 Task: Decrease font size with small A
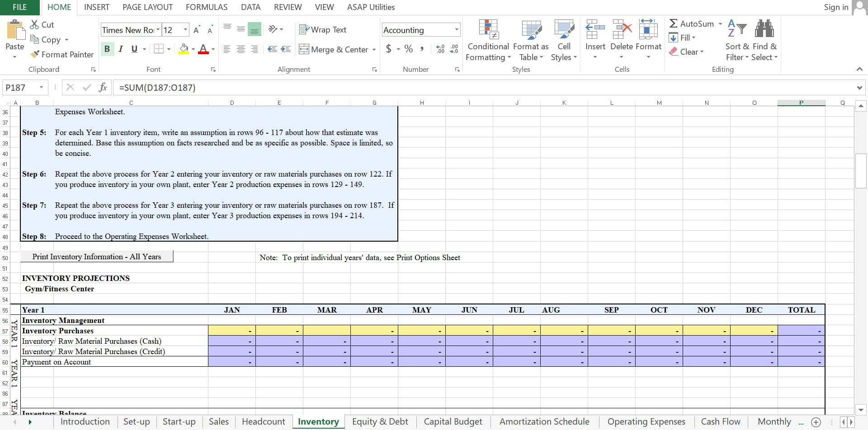click(x=210, y=30)
